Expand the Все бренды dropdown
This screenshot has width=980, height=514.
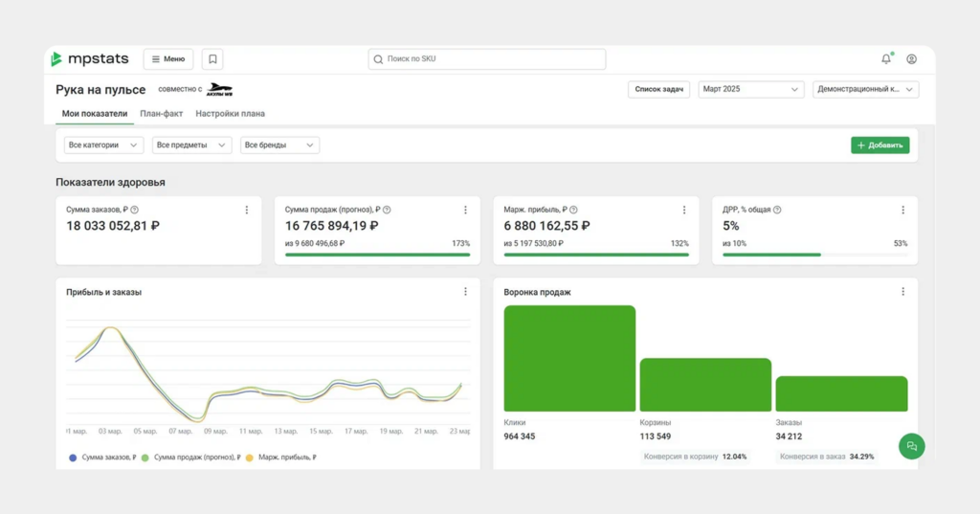tap(279, 145)
